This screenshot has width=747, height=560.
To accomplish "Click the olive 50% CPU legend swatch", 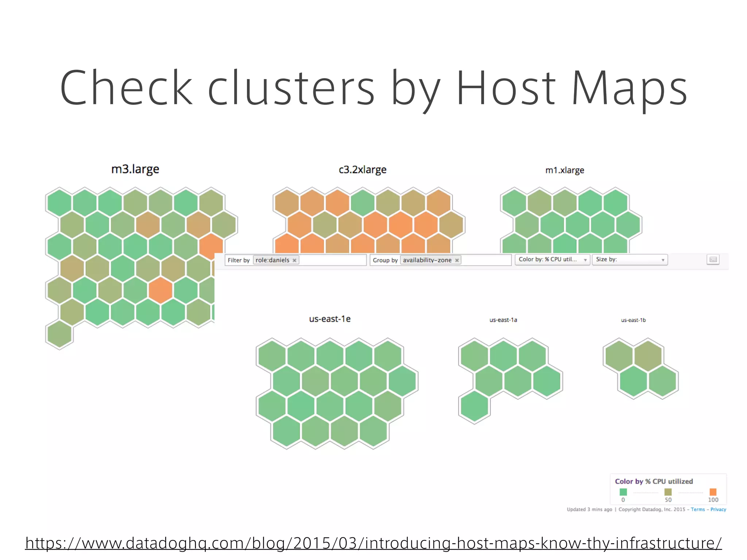I will 668,492.
